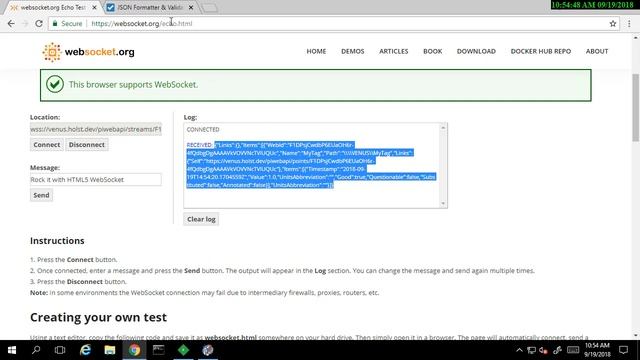Click the Creating your own test heading
Screen dimensions: 640x360
coord(98,318)
